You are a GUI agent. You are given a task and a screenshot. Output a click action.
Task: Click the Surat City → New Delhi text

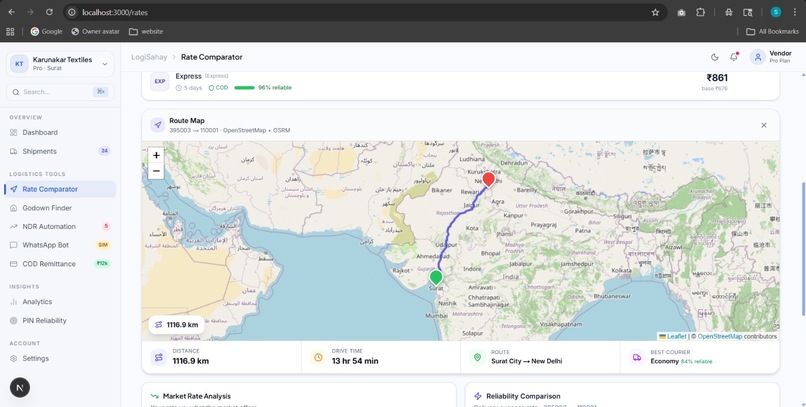pyautogui.click(x=526, y=361)
